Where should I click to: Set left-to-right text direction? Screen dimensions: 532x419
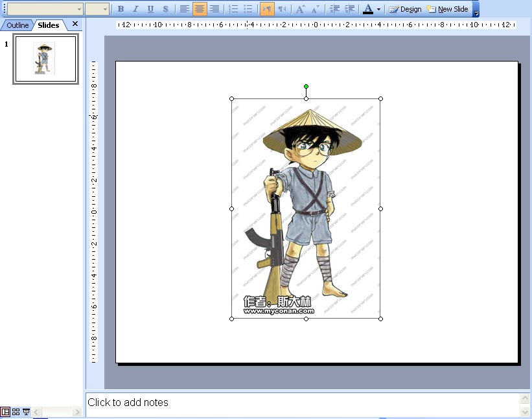point(267,9)
